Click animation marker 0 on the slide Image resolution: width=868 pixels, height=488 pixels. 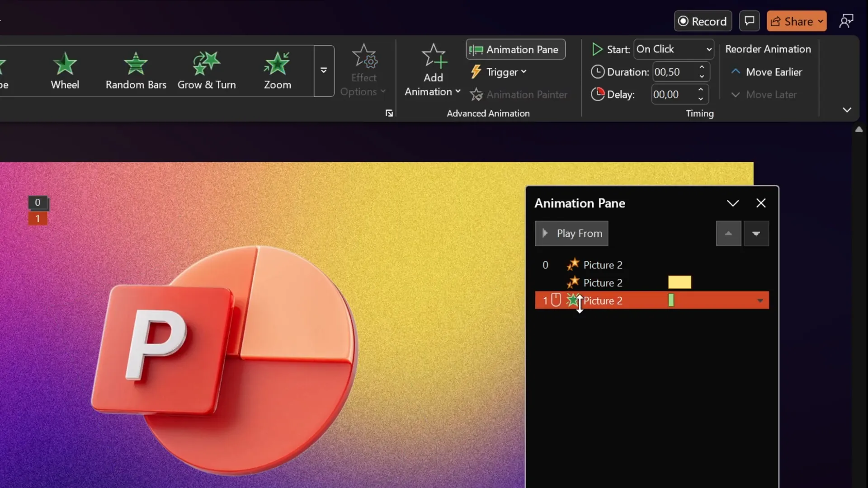click(x=38, y=202)
